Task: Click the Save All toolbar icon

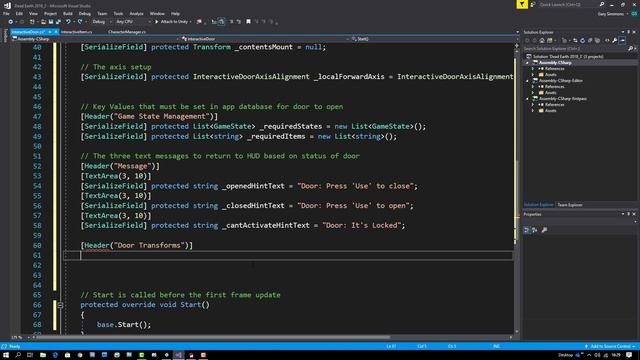Action: pos(58,22)
